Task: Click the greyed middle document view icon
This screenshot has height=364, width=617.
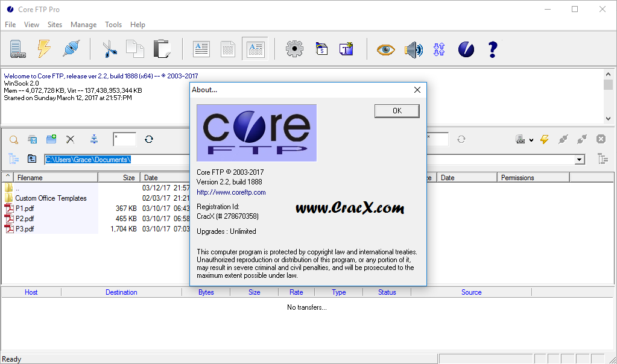Action: [x=228, y=49]
